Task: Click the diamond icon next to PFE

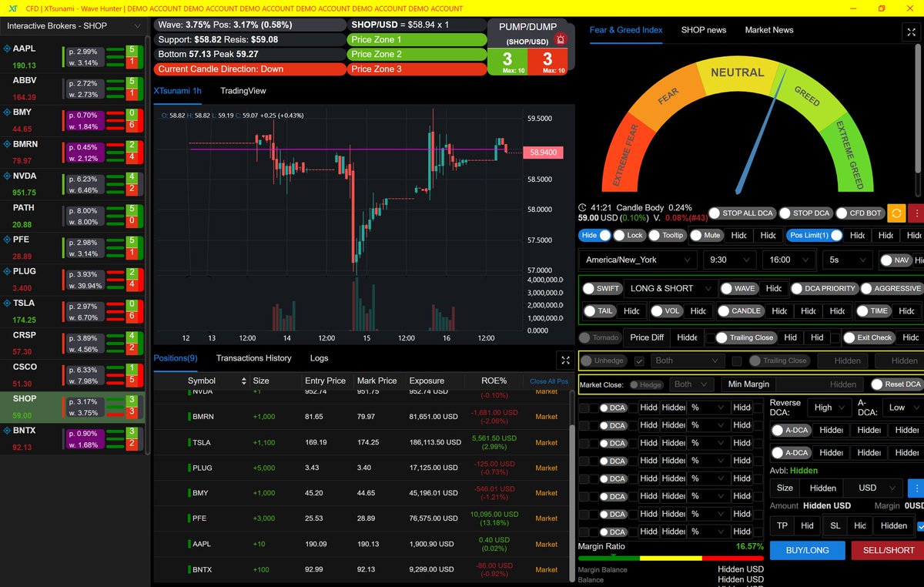Action: pos(8,240)
